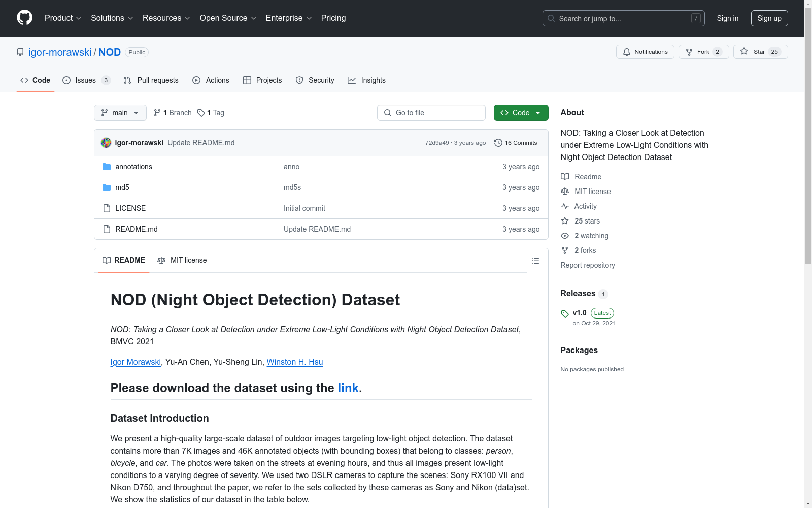The height and width of the screenshot is (508, 812).
Task: Expand the main branch dropdown
Action: pyautogui.click(x=120, y=113)
